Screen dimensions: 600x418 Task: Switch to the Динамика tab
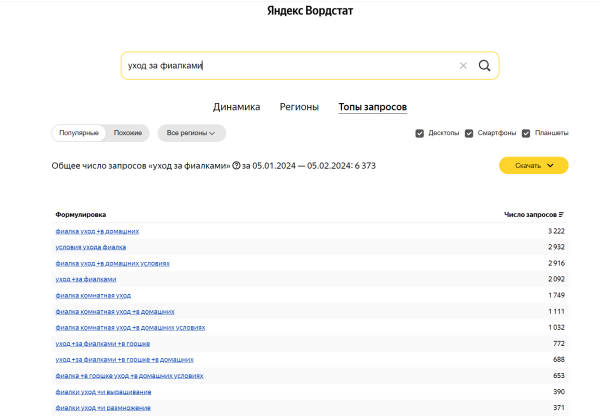click(236, 107)
